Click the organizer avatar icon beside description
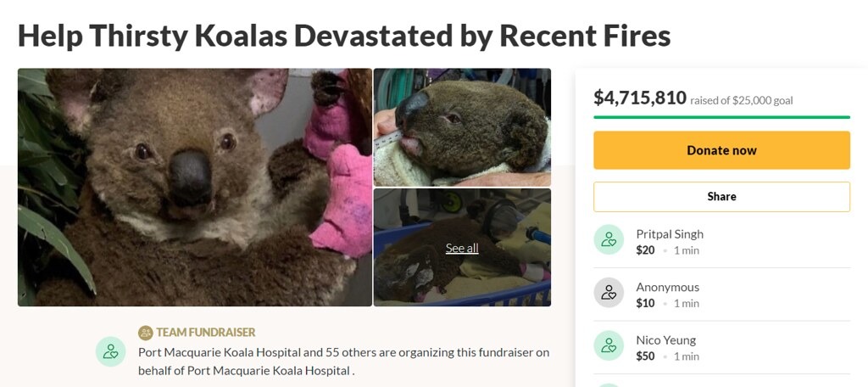 pyautogui.click(x=110, y=351)
